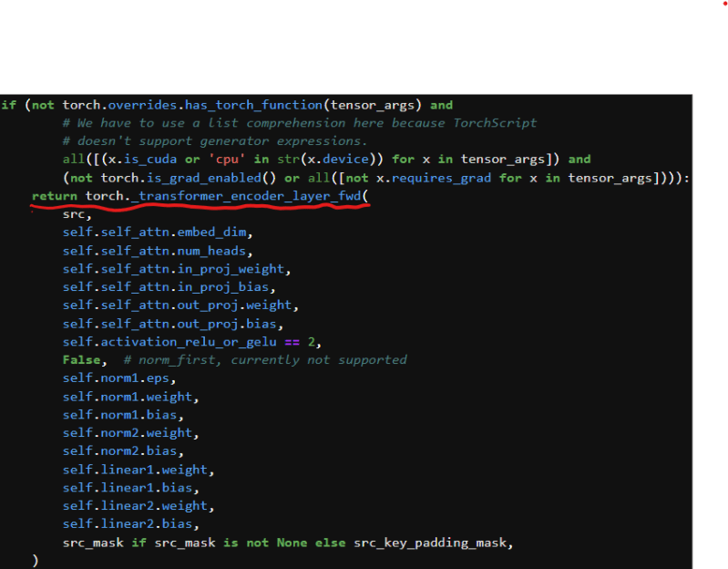Click the '# norm_first, currently not supported' comment
Image resolution: width=728 pixels, height=569 pixels.
coord(265,360)
